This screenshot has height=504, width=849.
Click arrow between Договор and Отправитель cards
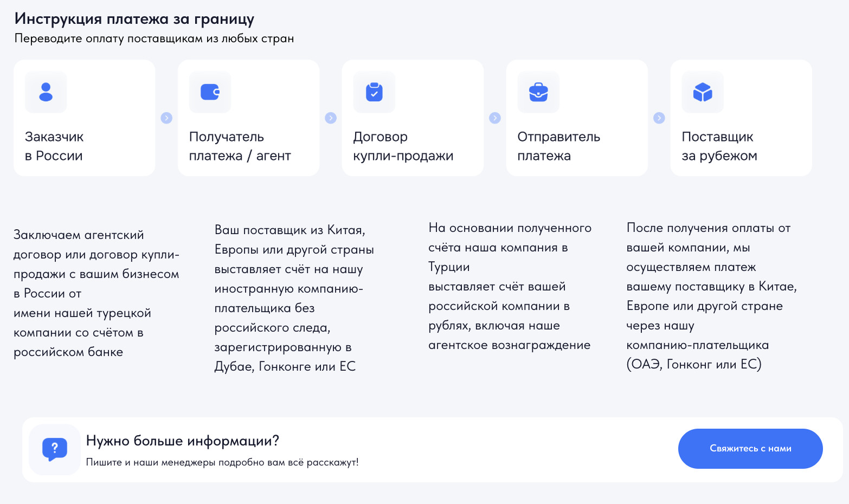495,118
